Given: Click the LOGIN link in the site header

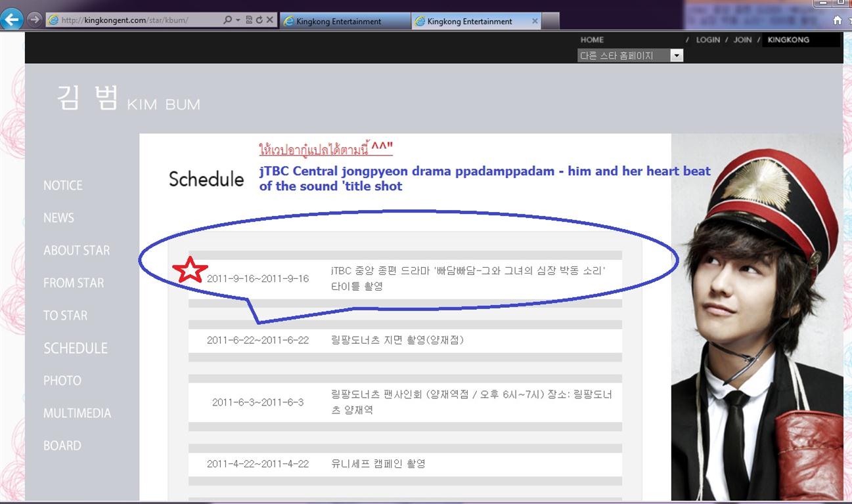Looking at the screenshot, I should click(707, 40).
